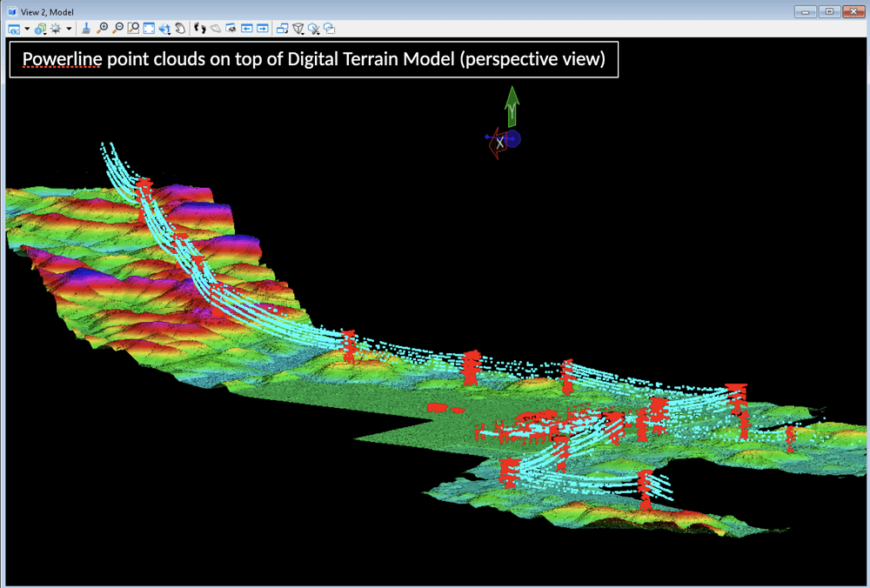Start the Walk navigation tool

pyautogui.click(x=199, y=29)
